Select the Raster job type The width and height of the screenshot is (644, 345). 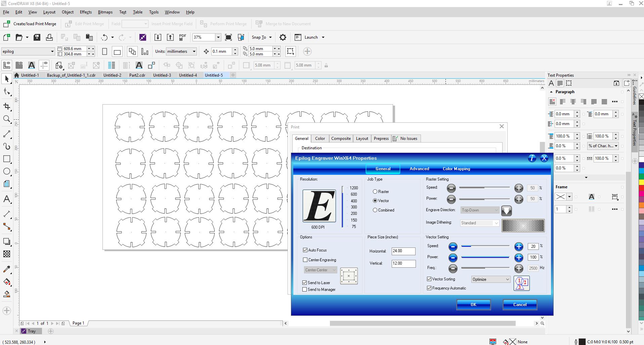click(375, 191)
